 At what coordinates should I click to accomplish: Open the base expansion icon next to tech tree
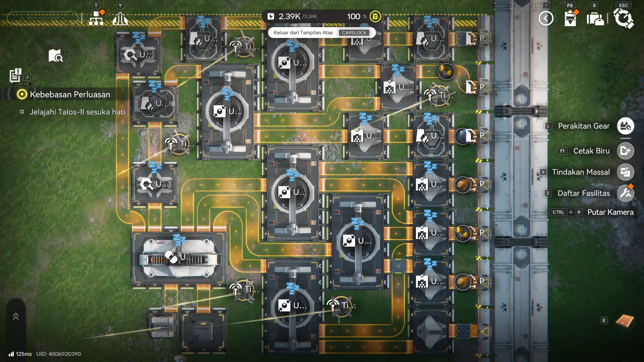(120, 18)
